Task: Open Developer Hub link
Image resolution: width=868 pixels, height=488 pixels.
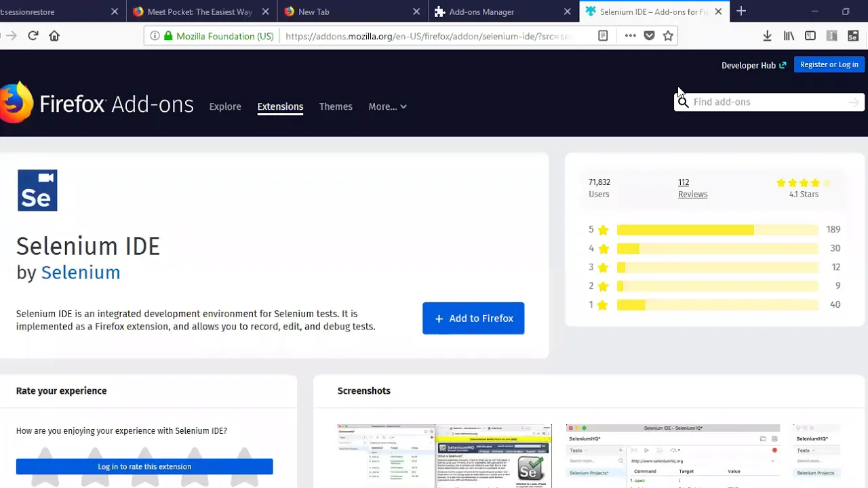Action: coord(753,65)
